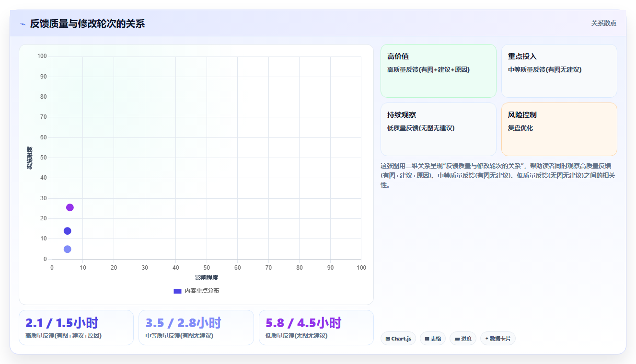Screen dimensions: 636x364
Task: Click the heading 反馈质量与修改轮次的关系
Action: (x=87, y=23)
